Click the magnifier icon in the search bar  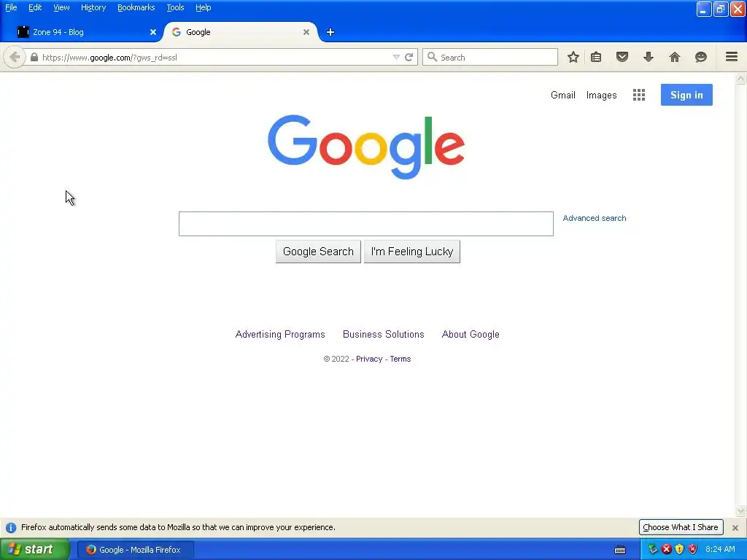432,57
